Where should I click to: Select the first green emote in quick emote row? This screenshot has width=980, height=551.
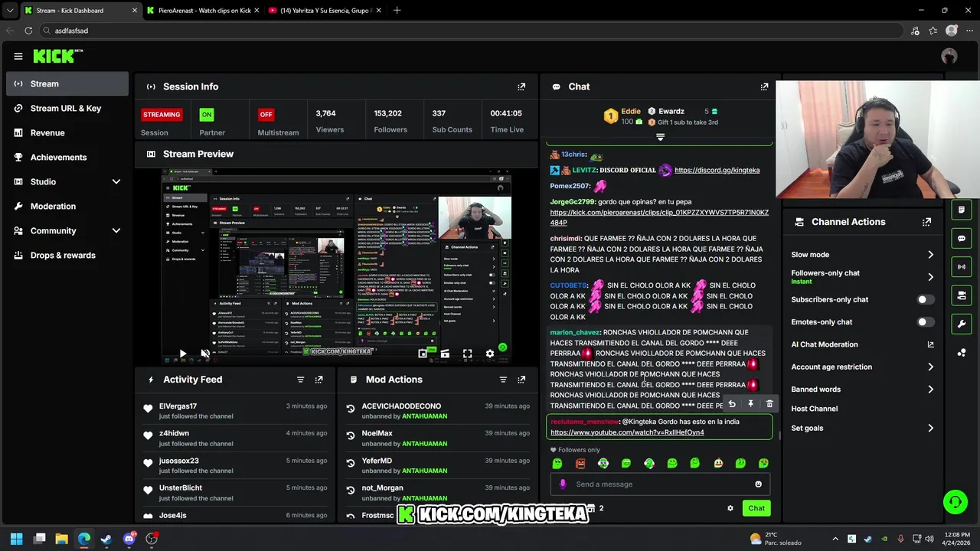click(x=557, y=463)
